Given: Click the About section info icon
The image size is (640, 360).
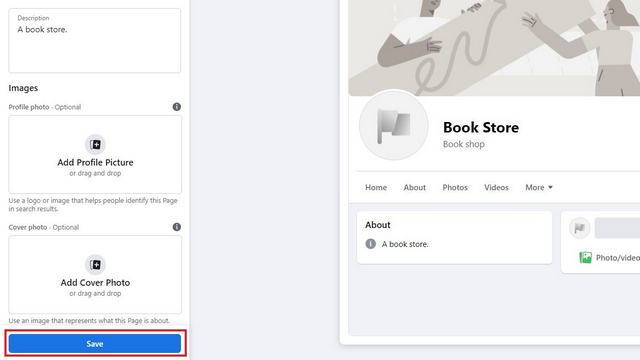Looking at the screenshot, I should coord(371,244).
